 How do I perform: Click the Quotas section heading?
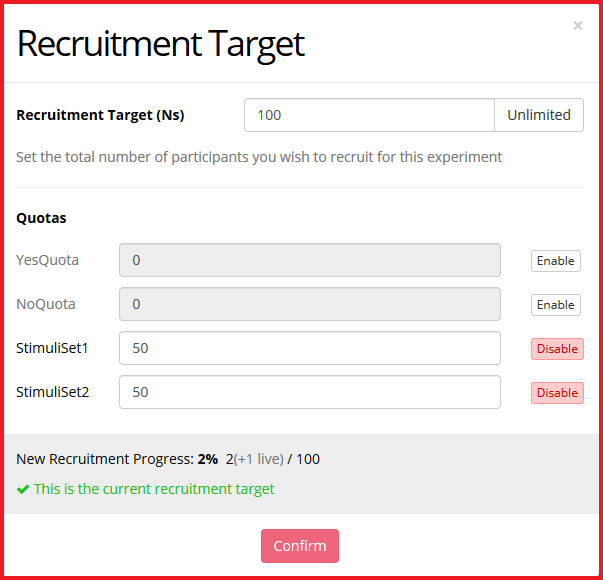click(41, 217)
